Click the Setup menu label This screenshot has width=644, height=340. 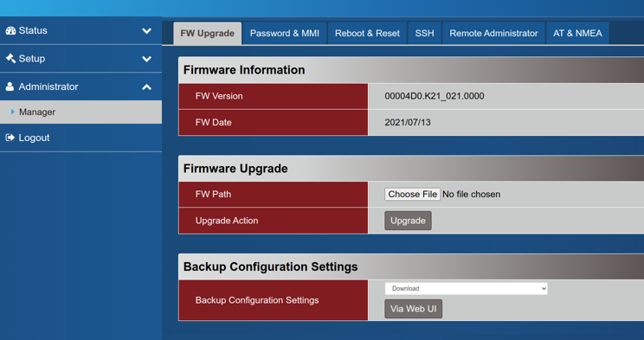[32, 58]
